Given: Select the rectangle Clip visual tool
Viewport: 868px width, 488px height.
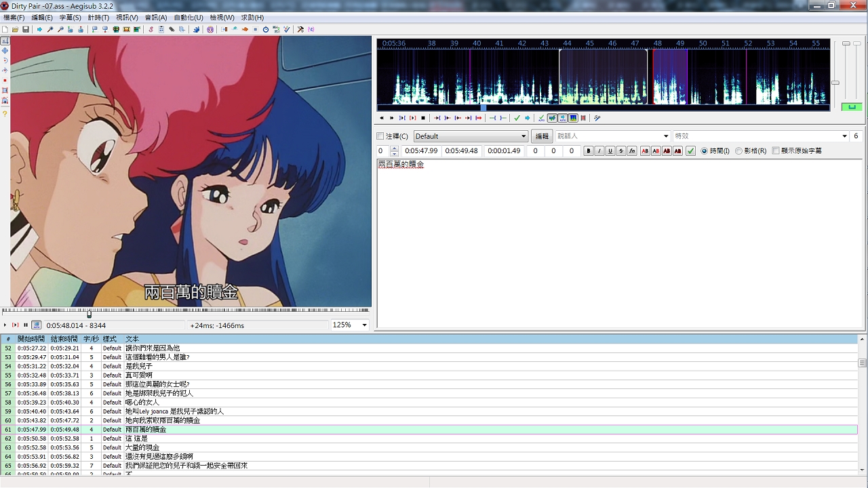Looking at the screenshot, I should (5, 90).
